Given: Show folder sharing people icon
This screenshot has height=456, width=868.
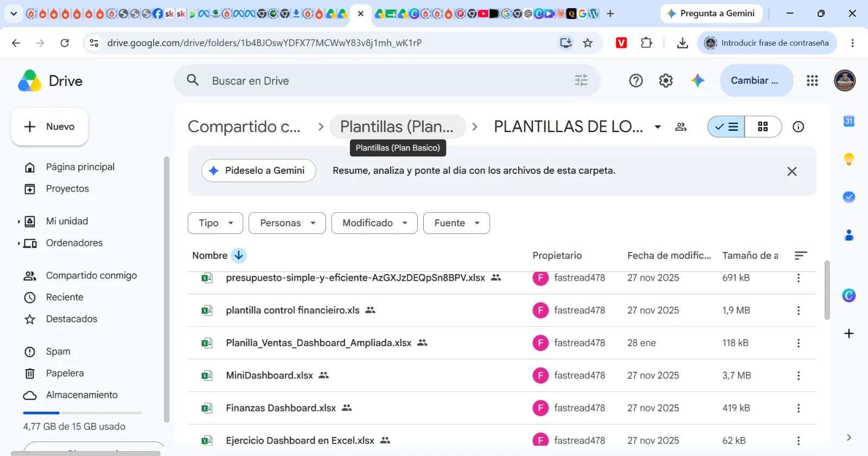Looking at the screenshot, I should 681,126.
